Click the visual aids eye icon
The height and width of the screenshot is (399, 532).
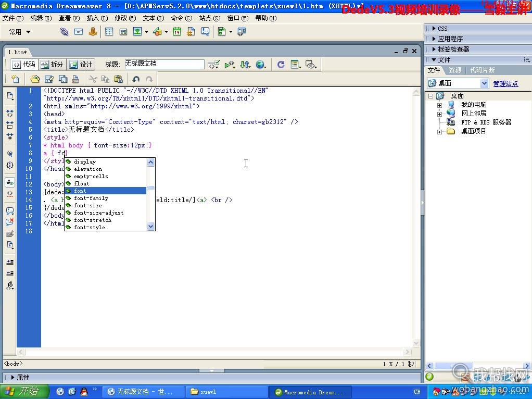point(311,64)
